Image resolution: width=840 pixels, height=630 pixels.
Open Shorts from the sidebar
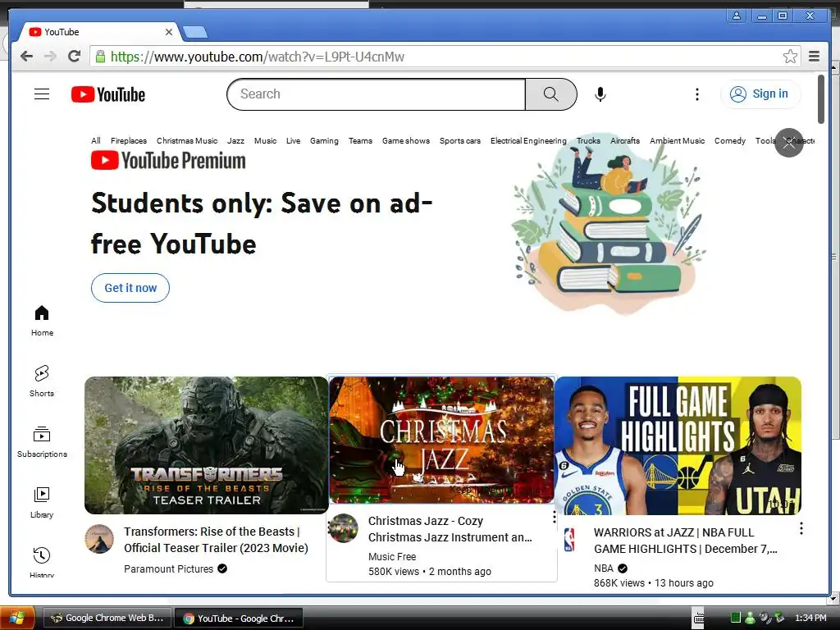[x=42, y=381]
